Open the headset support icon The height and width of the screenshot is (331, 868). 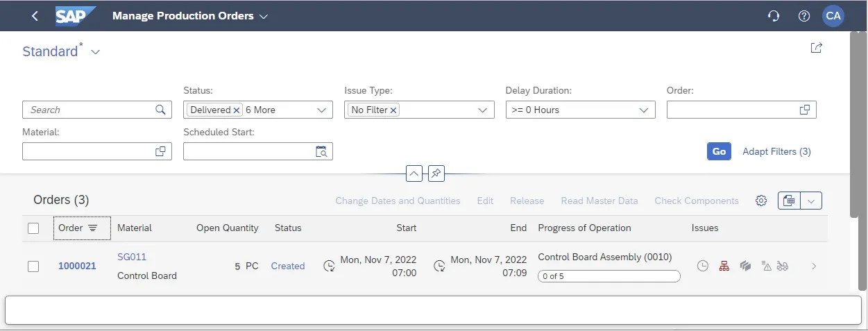pyautogui.click(x=774, y=16)
